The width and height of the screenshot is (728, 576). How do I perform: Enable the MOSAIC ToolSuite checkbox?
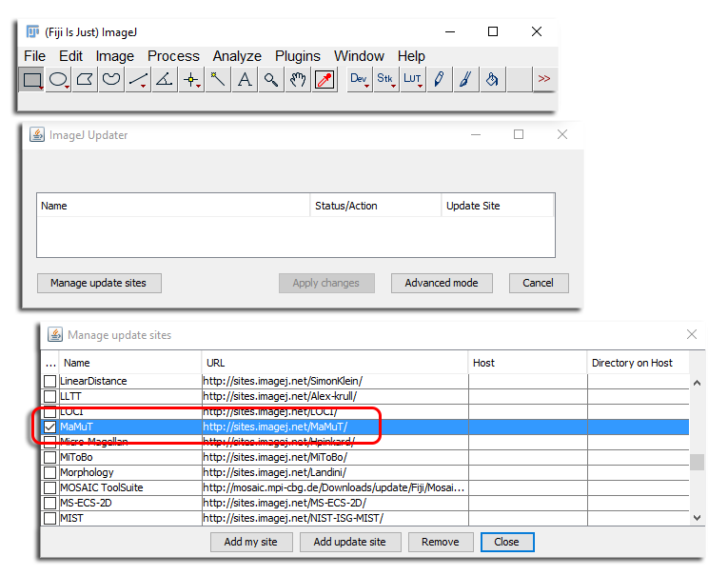pos(49,488)
